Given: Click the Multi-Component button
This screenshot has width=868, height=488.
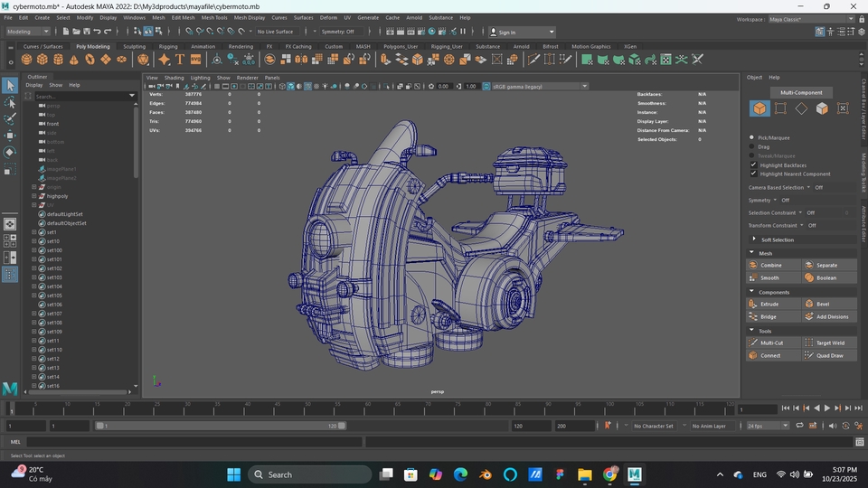Looking at the screenshot, I should [x=801, y=92].
